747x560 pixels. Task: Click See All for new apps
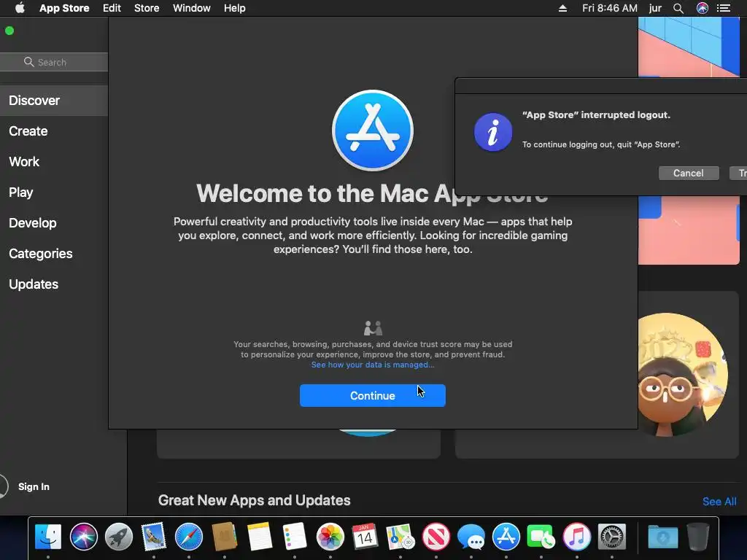tap(719, 502)
